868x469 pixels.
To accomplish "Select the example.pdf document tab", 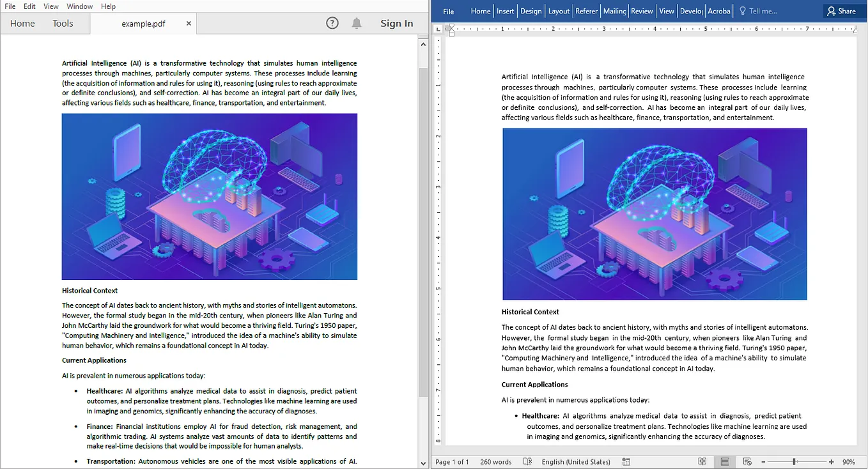I will pyautogui.click(x=142, y=23).
